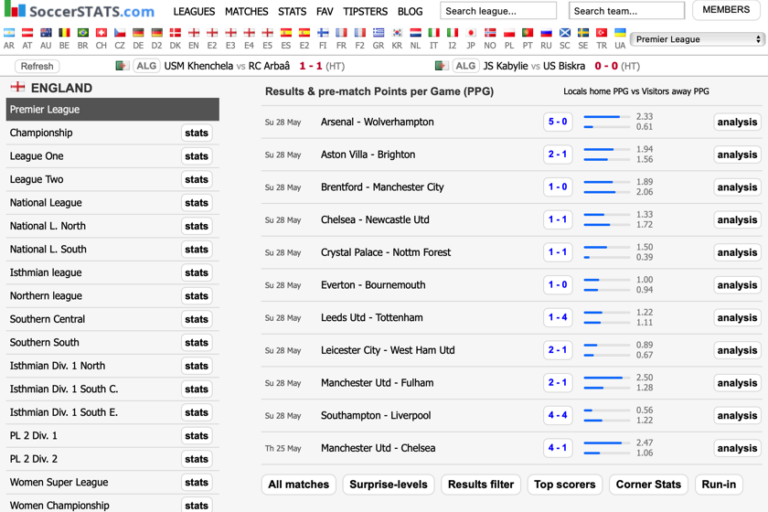Open the STATS menu
Viewport: 768px width, 512px height.
point(292,11)
